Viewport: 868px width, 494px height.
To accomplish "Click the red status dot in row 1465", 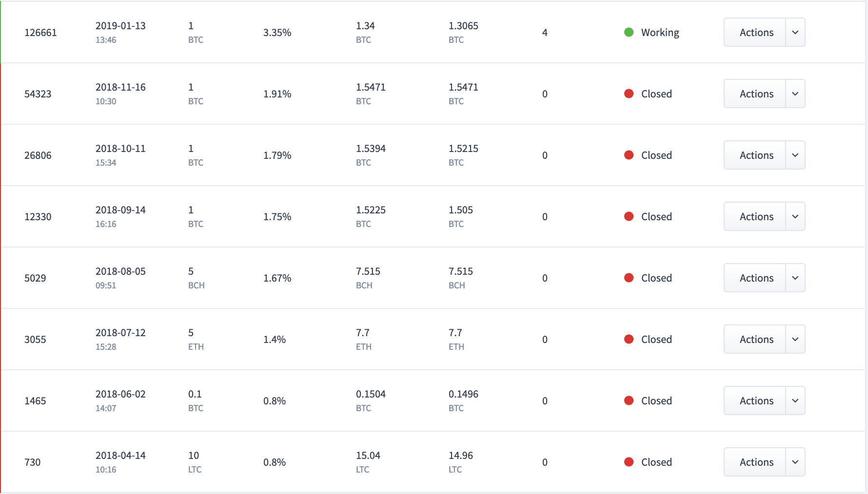I will click(x=629, y=400).
